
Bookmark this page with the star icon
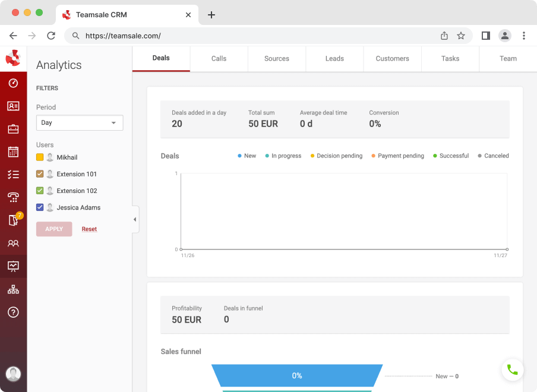(x=461, y=36)
